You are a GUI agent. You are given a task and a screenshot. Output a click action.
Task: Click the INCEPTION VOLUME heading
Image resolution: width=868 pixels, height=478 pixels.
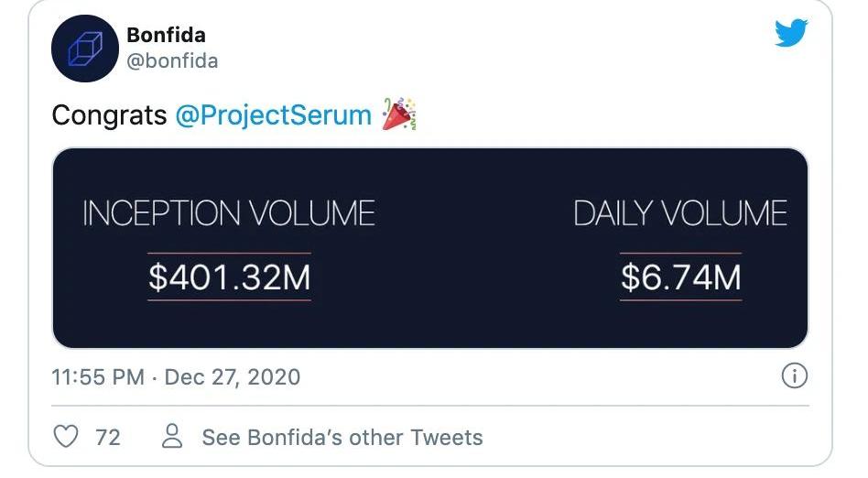pyautogui.click(x=229, y=213)
